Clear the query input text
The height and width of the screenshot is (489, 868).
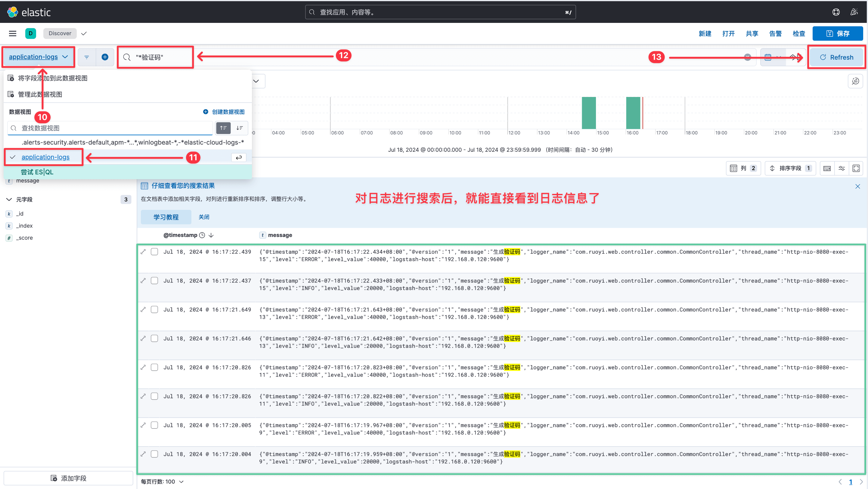click(x=747, y=57)
